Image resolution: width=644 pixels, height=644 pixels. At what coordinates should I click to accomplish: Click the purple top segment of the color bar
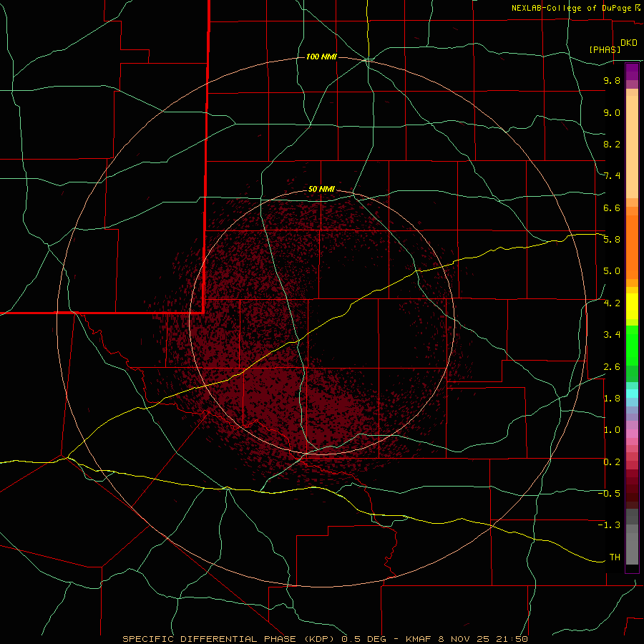pos(632,72)
